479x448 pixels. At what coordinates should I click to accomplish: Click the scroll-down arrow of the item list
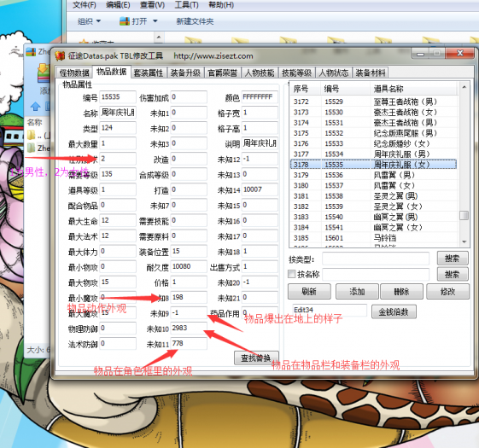pos(464,241)
